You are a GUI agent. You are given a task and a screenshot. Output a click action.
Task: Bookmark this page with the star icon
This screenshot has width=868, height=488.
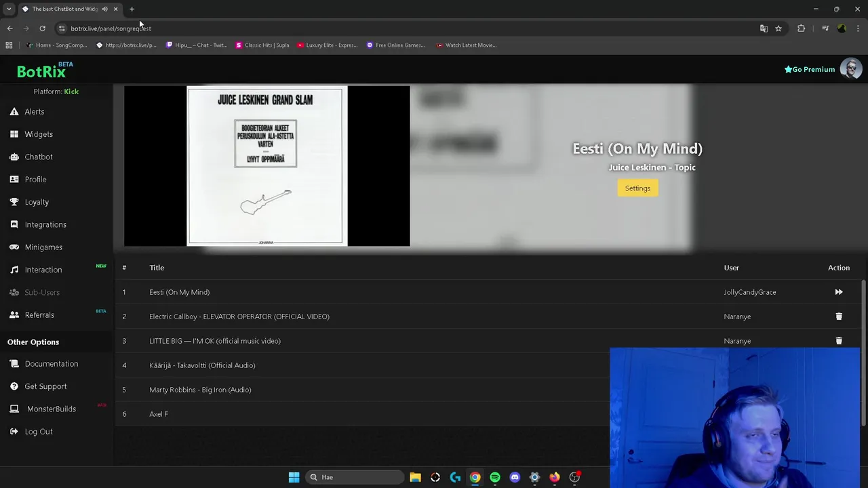[778, 28]
